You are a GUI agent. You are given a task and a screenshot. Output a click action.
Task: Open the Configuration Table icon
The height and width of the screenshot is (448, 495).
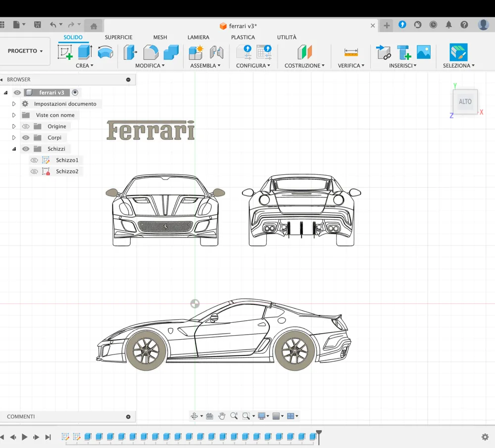click(x=264, y=52)
